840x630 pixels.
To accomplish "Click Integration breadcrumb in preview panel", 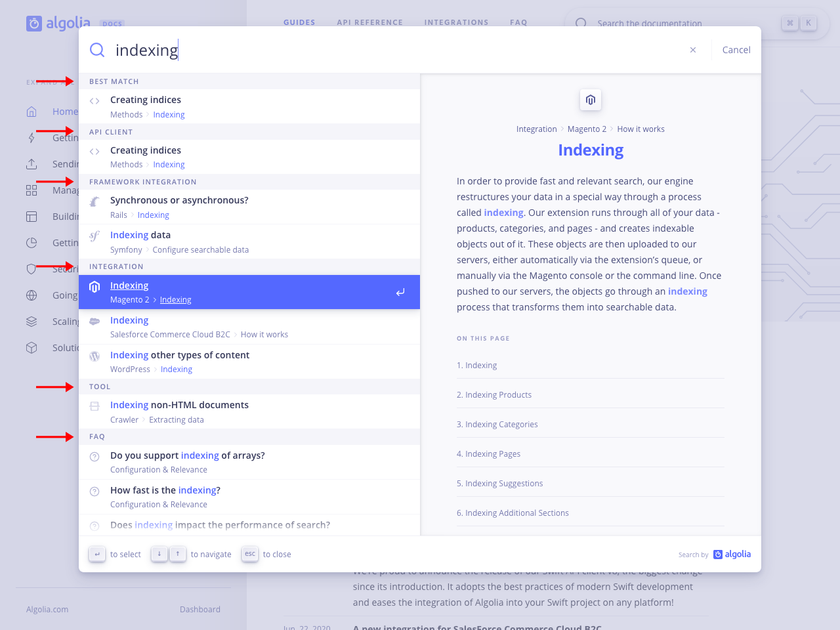I will [x=536, y=129].
